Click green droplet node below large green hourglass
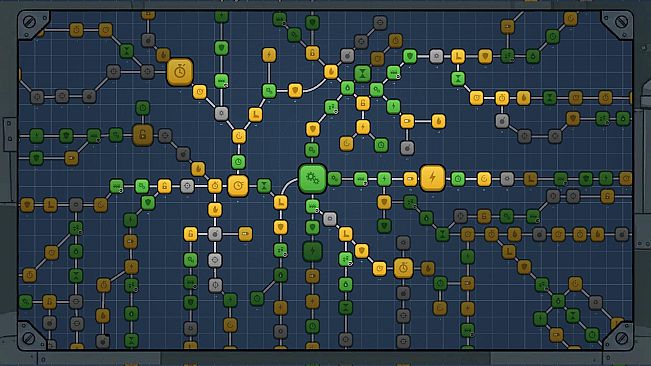This screenshot has width=651, height=366. [348, 88]
